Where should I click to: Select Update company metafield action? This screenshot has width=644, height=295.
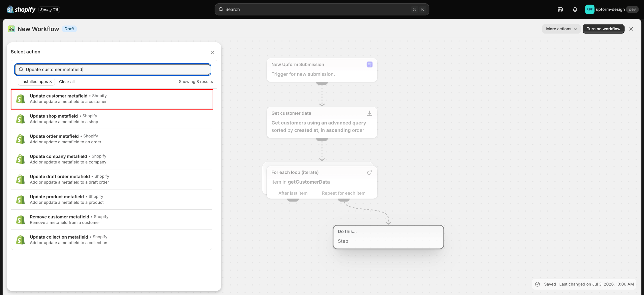[112, 159]
